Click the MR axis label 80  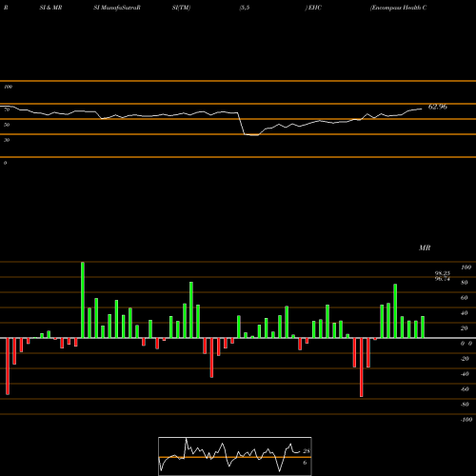(465, 283)
